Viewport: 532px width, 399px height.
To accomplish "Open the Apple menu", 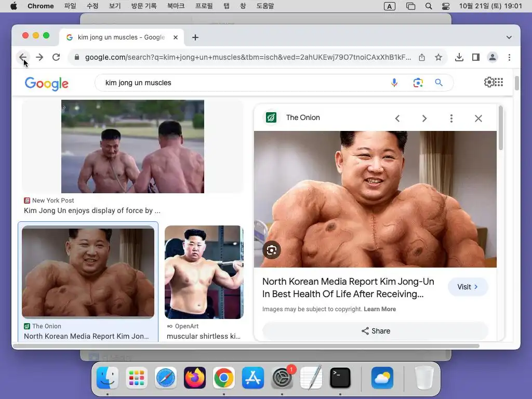I will pos(14,6).
